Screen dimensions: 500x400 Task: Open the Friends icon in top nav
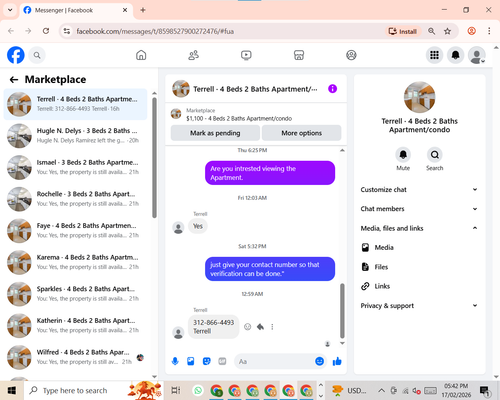(x=194, y=55)
